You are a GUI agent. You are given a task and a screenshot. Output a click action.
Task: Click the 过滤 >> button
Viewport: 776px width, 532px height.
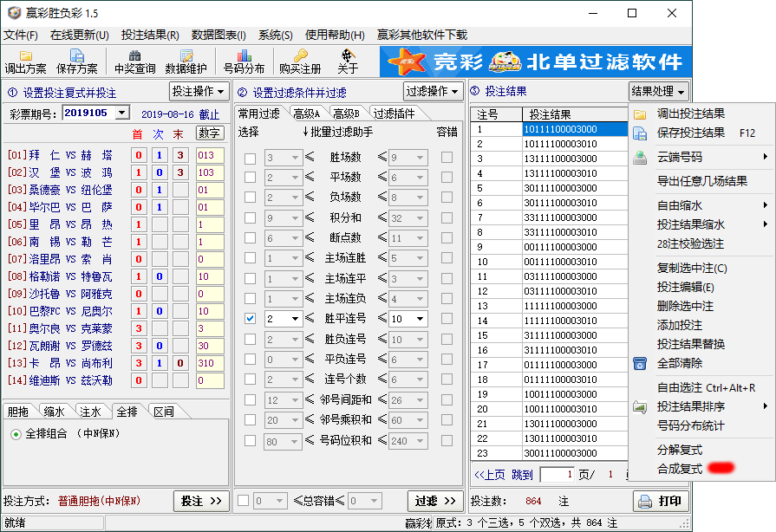(x=435, y=501)
